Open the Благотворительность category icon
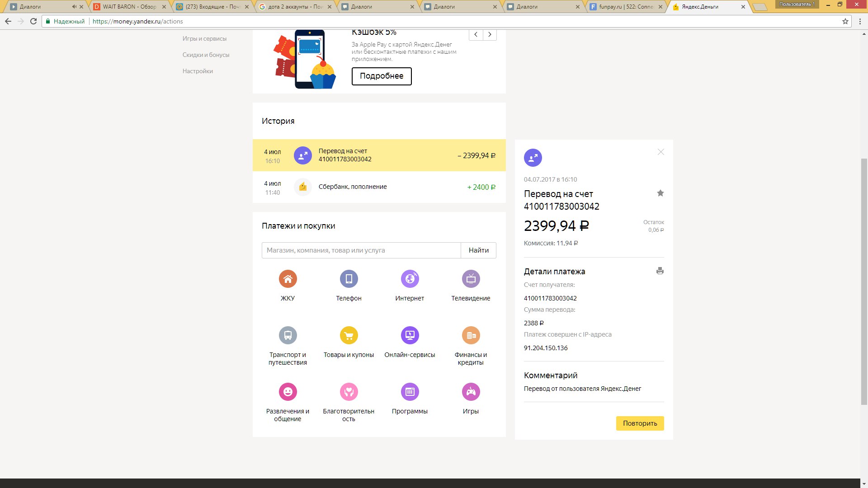Image resolution: width=868 pixels, height=488 pixels. click(x=349, y=392)
